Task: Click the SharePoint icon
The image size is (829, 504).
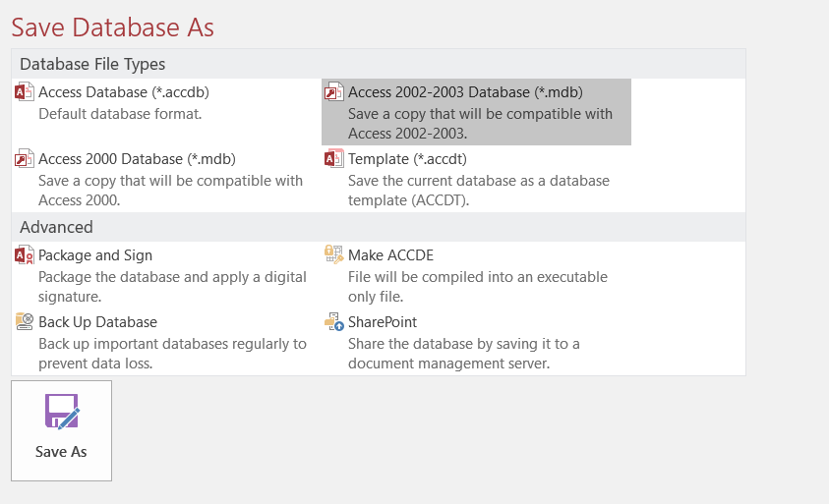Action: [x=334, y=322]
